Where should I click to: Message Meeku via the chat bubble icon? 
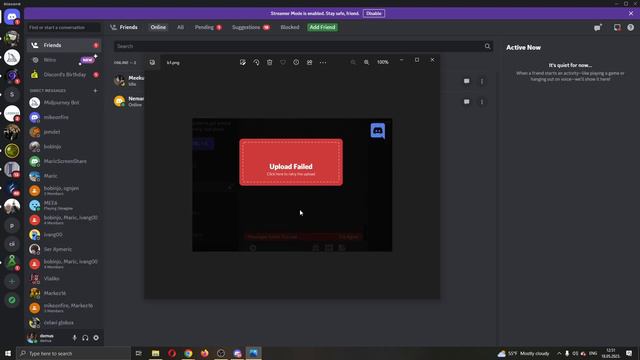coord(467,81)
